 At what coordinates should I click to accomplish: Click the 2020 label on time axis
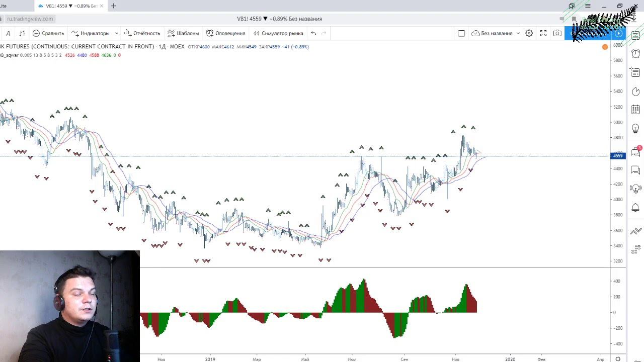(510, 359)
